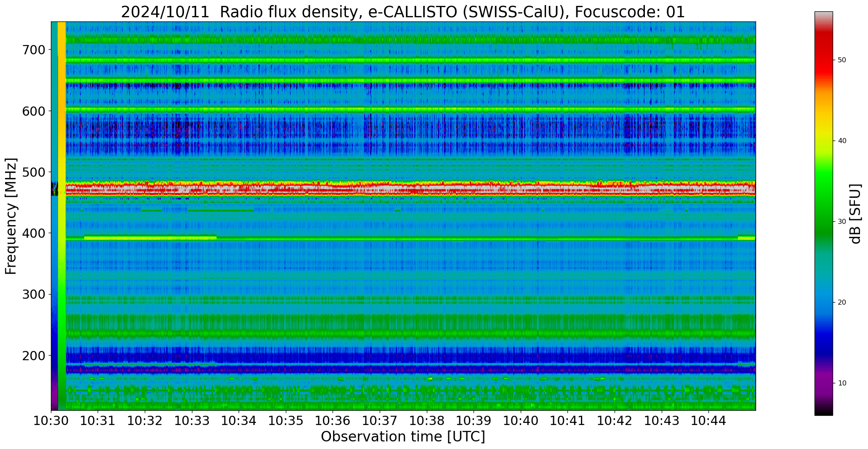This screenshot has height=449, width=868.
Task: Click the colorbar tick label 40
Action: click(x=842, y=141)
